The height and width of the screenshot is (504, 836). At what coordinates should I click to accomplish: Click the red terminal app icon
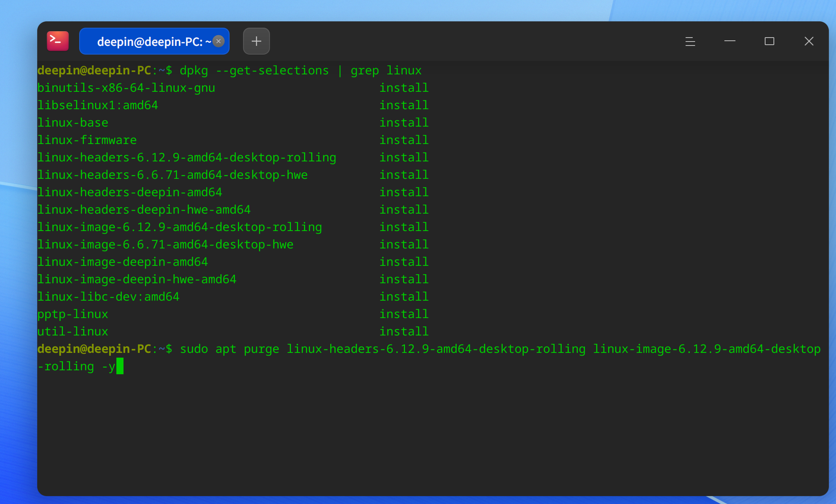tap(58, 41)
